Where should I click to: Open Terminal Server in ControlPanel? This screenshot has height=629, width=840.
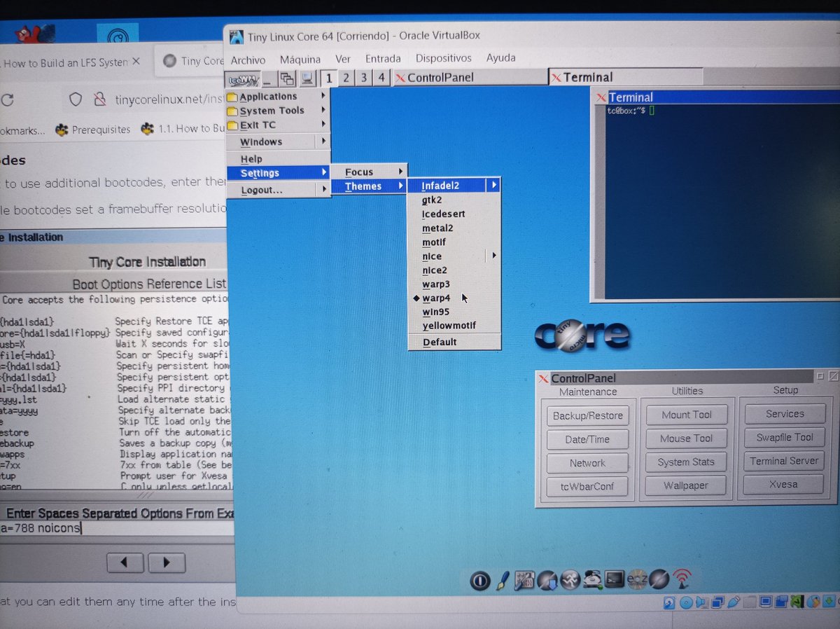pyautogui.click(x=784, y=461)
